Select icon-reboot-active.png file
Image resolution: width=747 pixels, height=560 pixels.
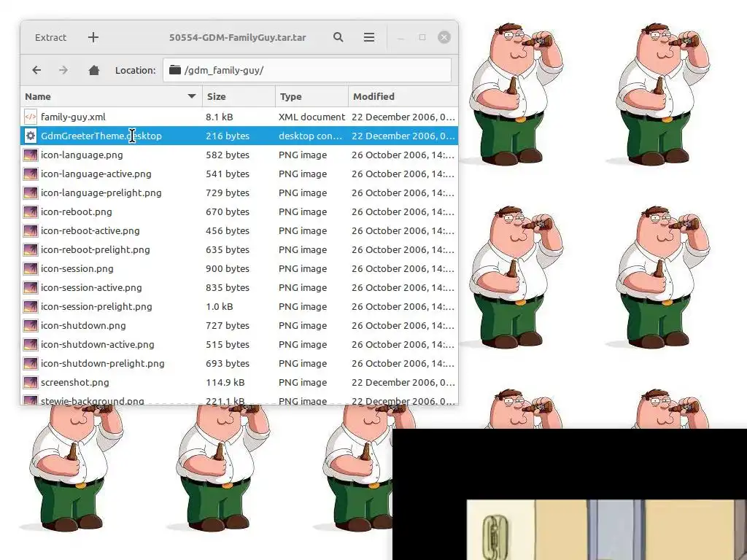239,231
